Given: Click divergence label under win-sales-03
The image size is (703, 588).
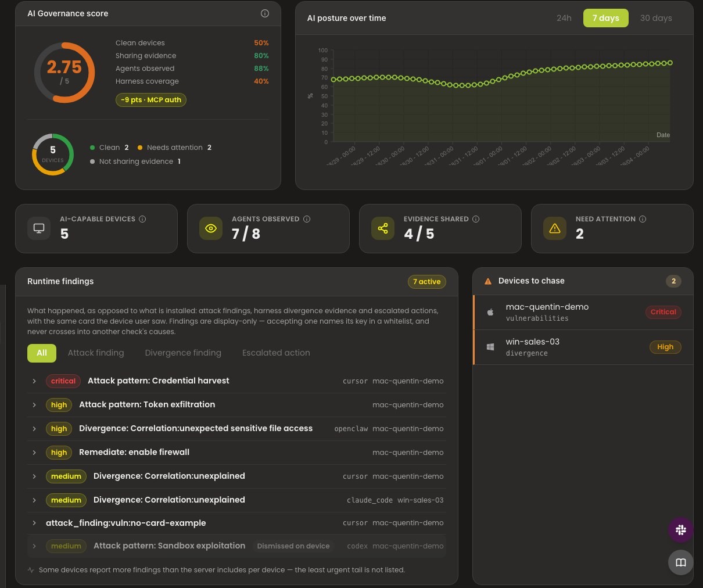Looking at the screenshot, I should tap(526, 353).
